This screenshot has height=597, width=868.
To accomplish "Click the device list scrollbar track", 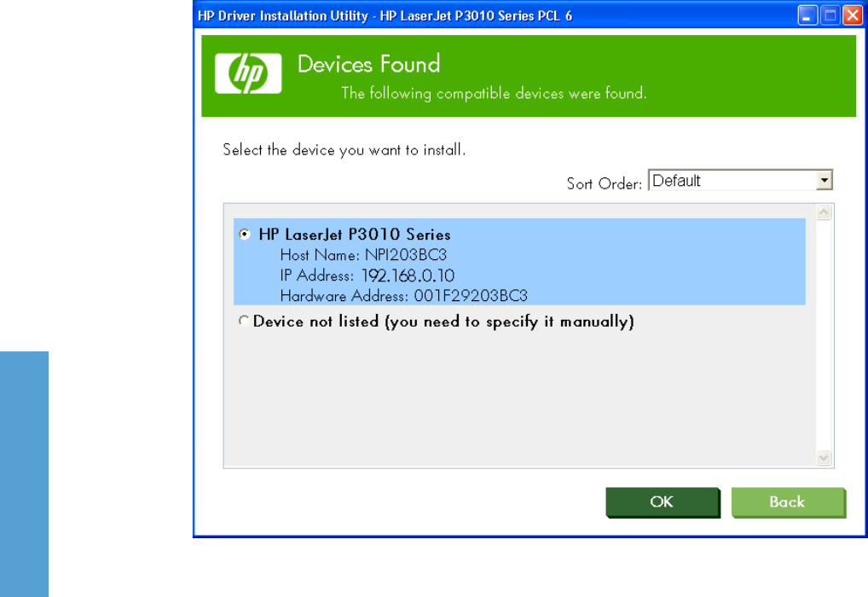I will point(824,335).
